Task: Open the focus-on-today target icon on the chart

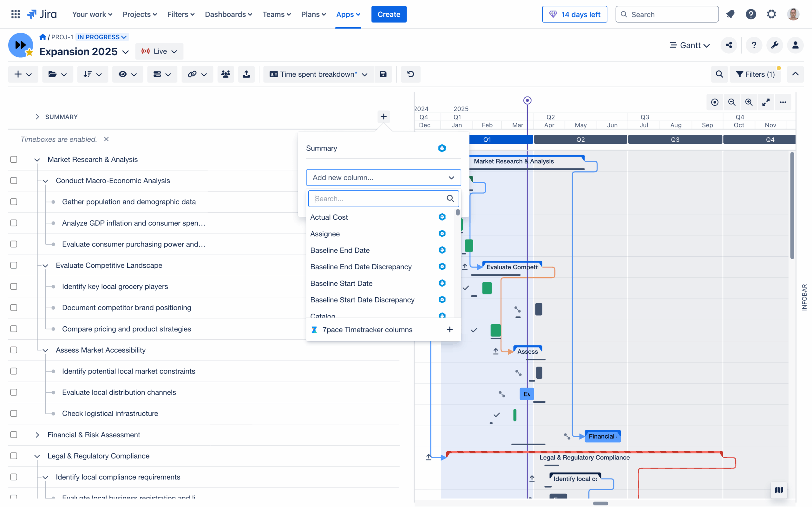Action: (715, 102)
